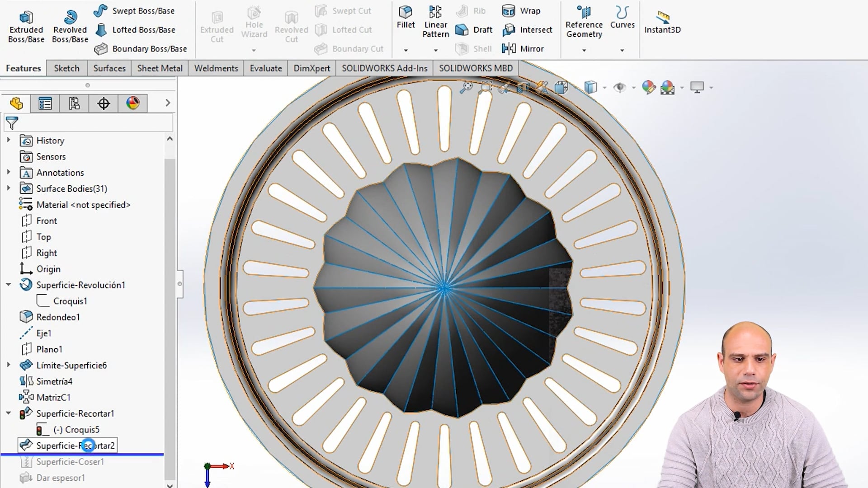Click feature tree scrollbar up arrow
This screenshot has height=488, width=868.
170,139
